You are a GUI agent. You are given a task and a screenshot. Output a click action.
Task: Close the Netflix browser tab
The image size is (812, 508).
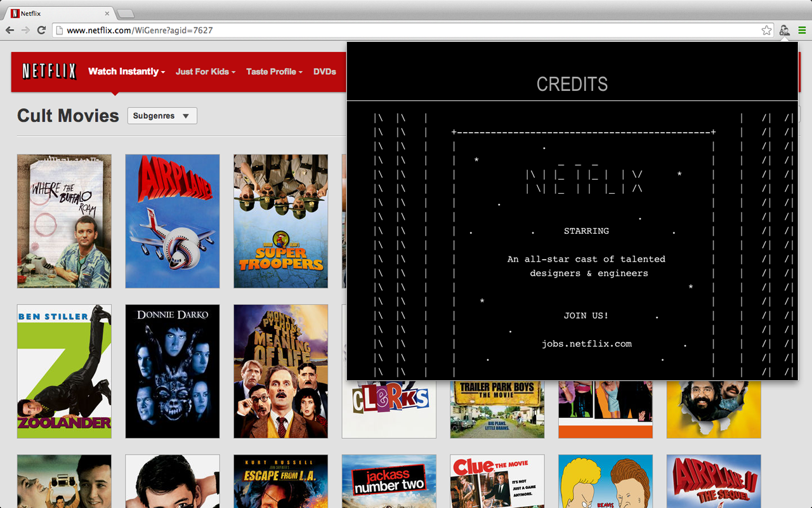[107, 13]
